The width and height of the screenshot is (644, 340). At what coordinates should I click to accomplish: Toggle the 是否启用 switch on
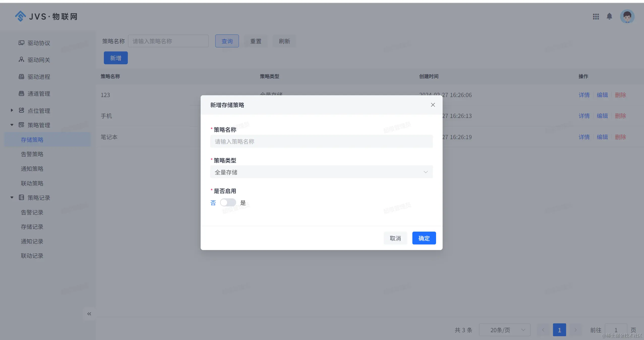(x=228, y=203)
